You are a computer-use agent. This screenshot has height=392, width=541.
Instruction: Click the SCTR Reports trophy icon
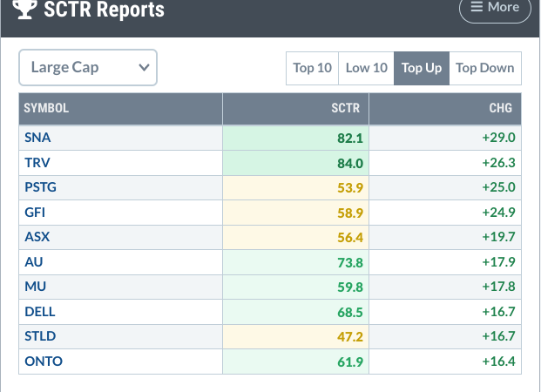coord(24,10)
